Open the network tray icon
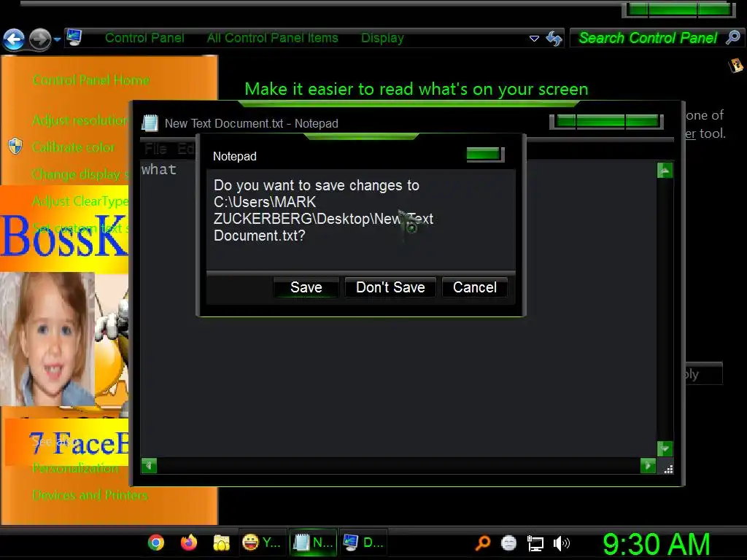 pyautogui.click(x=535, y=543)
